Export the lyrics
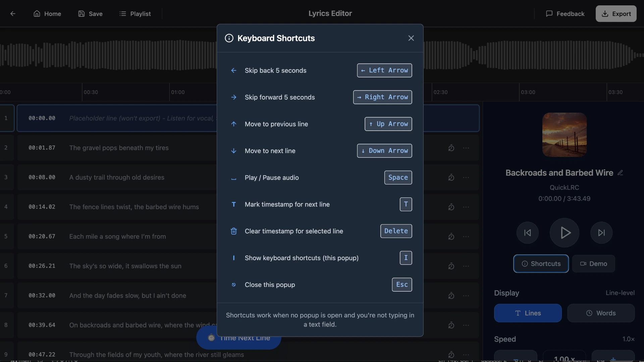Image resolution: width=644 pixels, height=362 pixels. (616, 14)
